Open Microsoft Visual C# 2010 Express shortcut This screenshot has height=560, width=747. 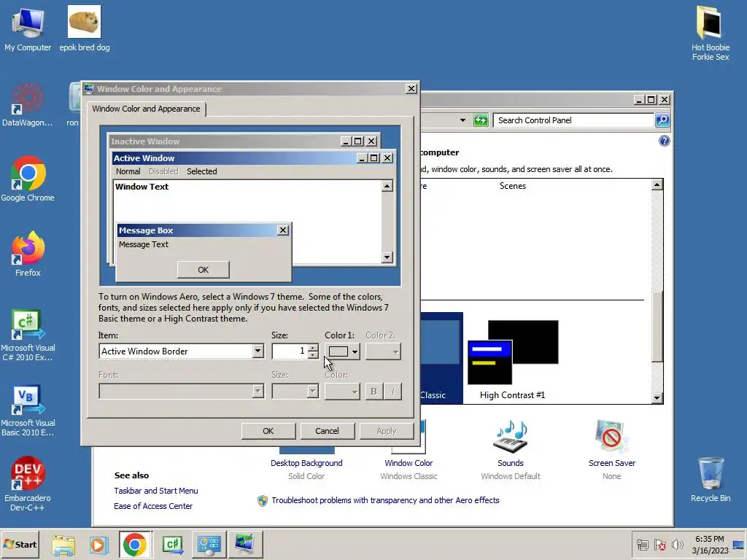(x=28, y=335)
